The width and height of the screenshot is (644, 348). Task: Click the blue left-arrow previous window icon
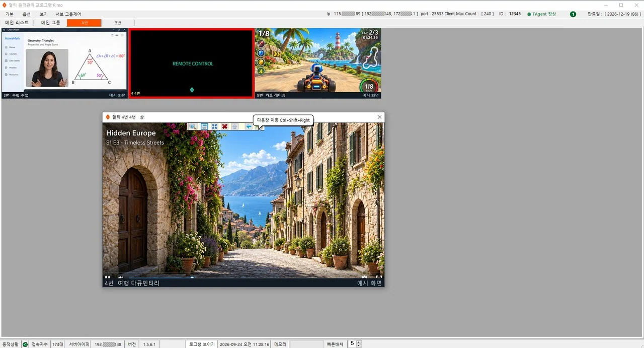coord(249,126)
